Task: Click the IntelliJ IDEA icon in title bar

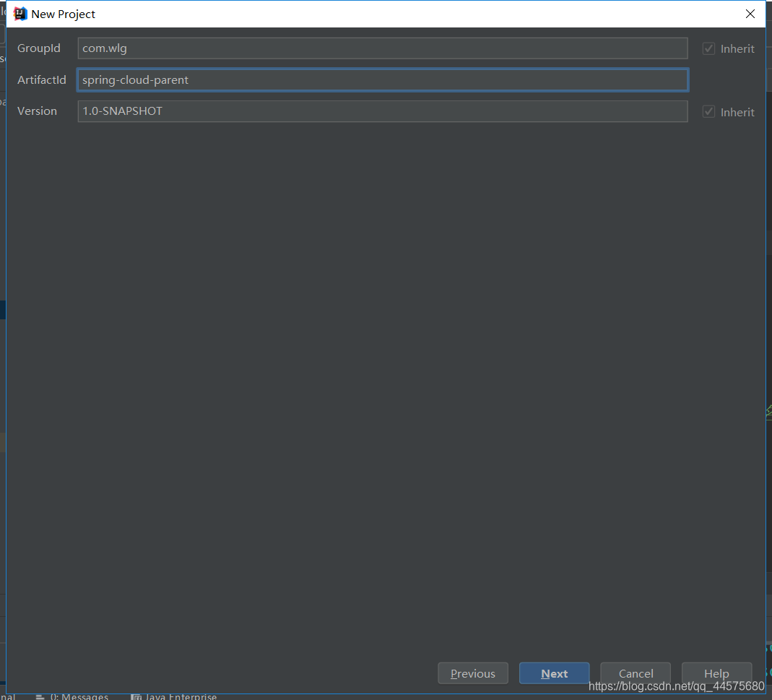Action: (19, 14)
